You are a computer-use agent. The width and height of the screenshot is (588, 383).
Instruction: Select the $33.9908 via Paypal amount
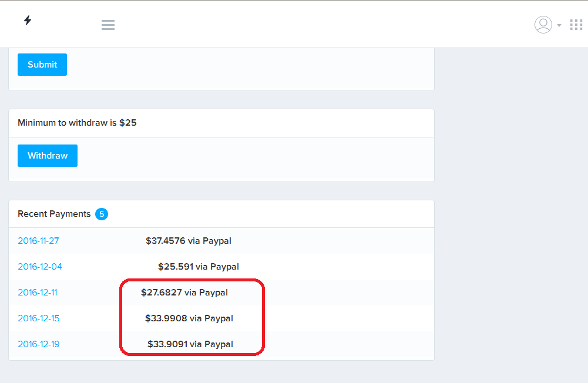coord(189,318)
